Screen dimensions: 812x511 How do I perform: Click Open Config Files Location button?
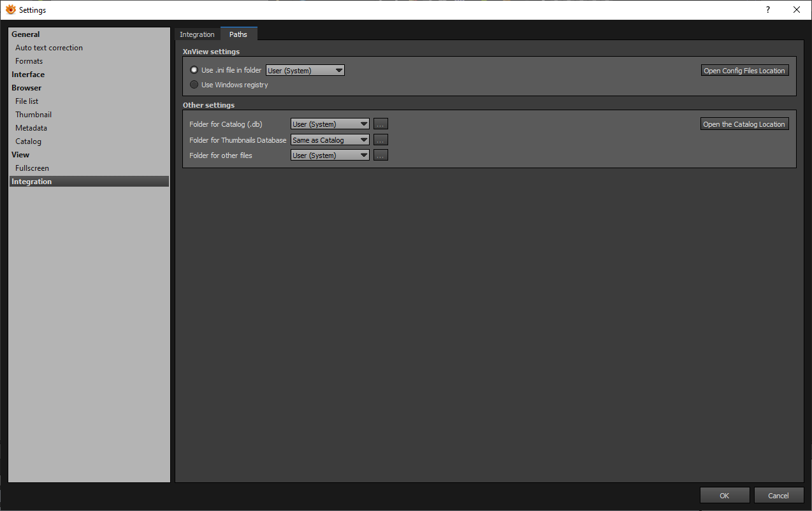744,71
